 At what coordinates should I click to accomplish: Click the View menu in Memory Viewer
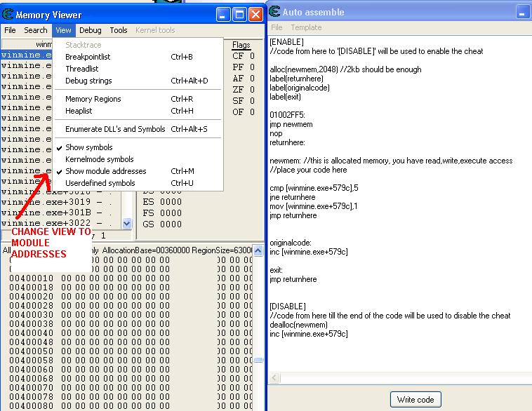63,30
